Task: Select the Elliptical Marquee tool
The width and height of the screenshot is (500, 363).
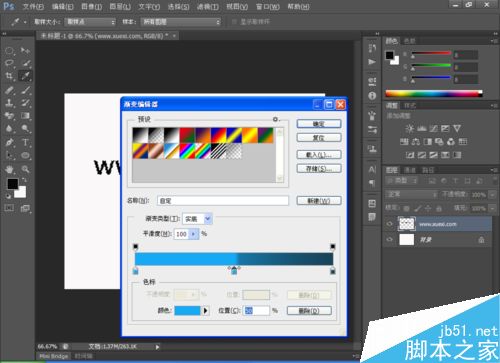Action: point(9,51)
